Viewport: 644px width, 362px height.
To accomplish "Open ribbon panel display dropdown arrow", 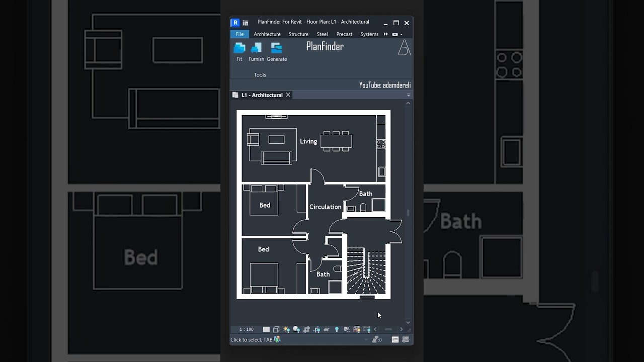I will pyautogui.click(x=401, y=34).
